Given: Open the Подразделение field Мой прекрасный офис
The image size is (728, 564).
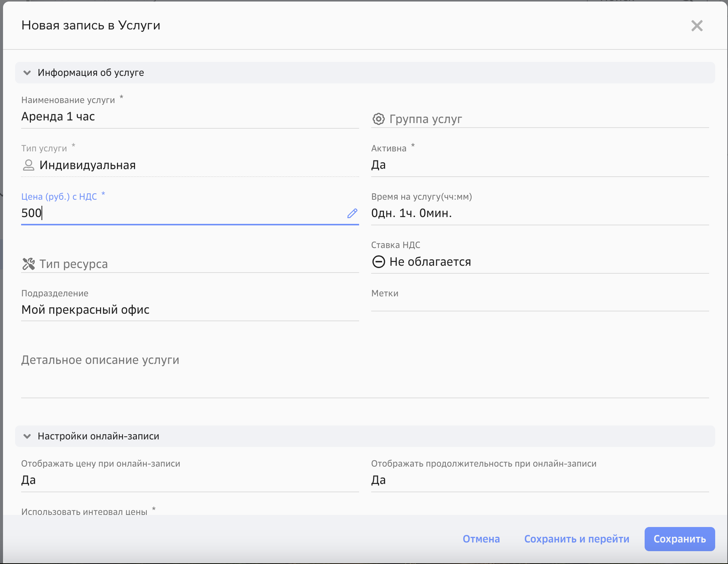Looking at the screenshot, I should click(x=189, y=310).
